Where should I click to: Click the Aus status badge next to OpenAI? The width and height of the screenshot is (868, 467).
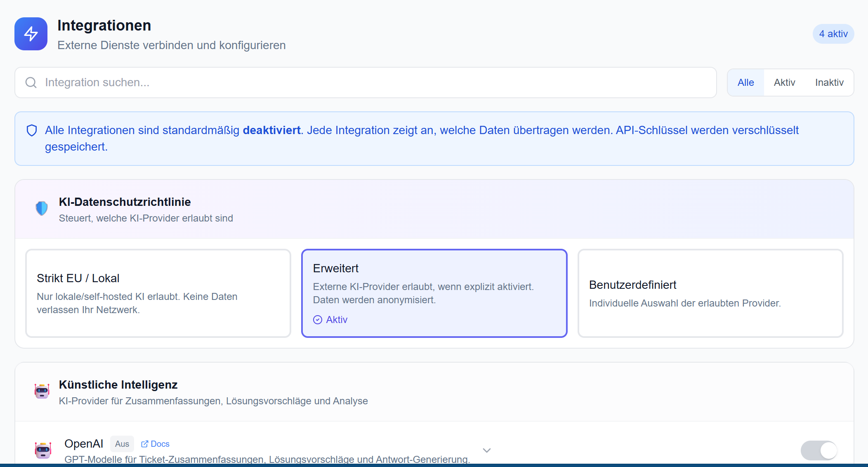tap(122, 443)
